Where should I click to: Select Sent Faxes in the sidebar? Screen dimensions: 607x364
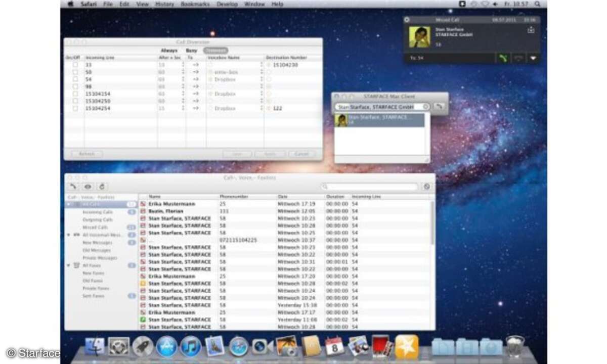point(93,295)
